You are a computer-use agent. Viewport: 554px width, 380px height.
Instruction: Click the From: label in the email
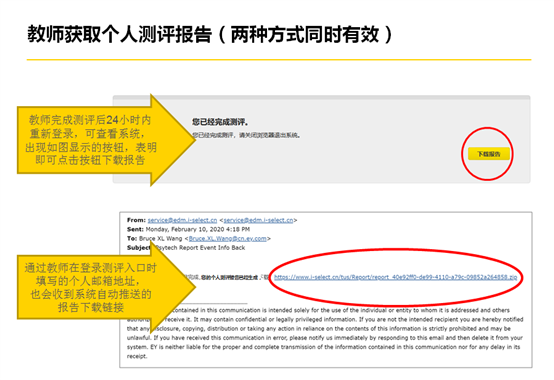click(x=136, y=220)
